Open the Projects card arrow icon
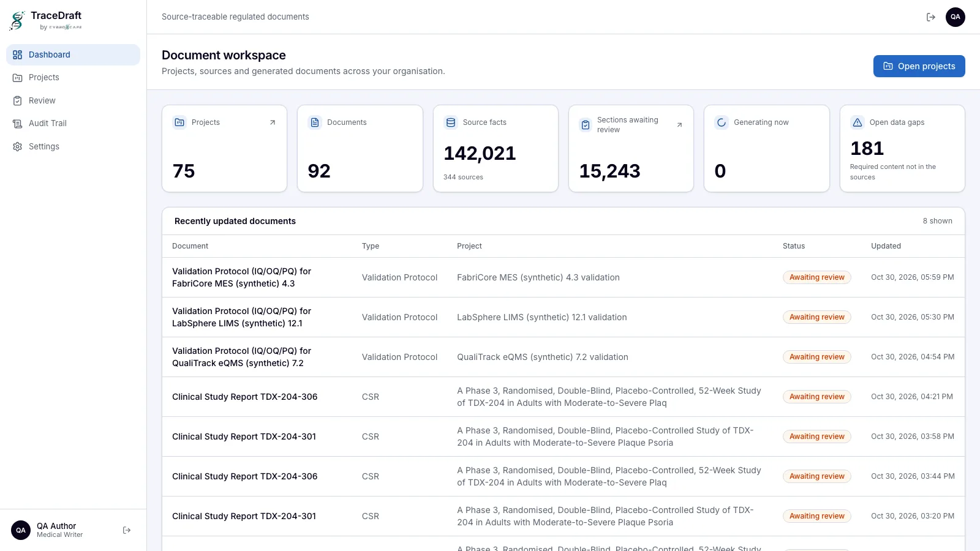Screen dimensions: 980x551 click(x=273, y=122)
